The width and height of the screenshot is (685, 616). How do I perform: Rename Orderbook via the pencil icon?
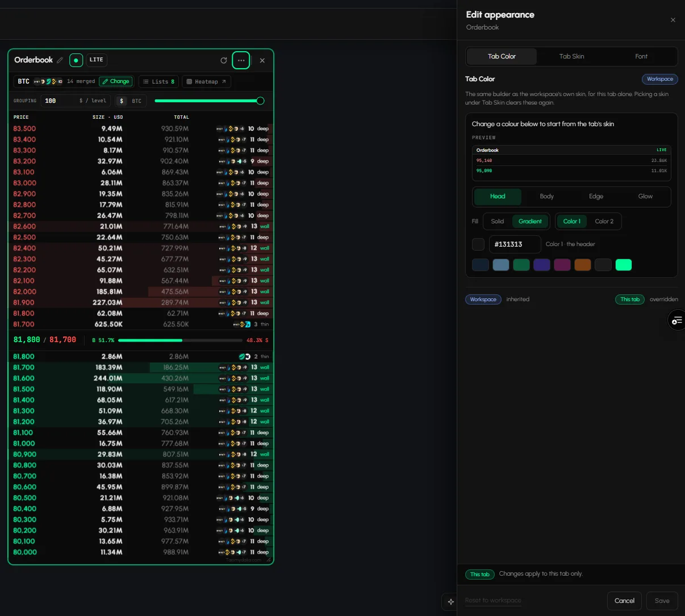click(60, 60)
